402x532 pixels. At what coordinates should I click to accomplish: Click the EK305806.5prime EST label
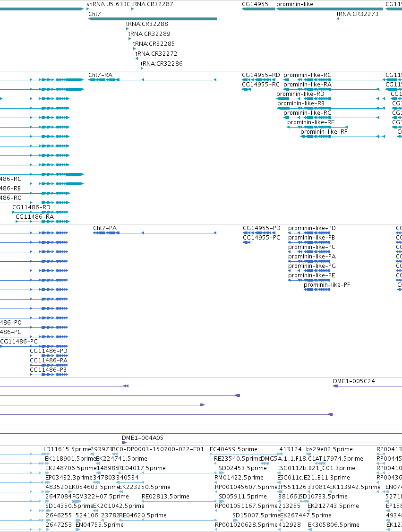[334, 524]
